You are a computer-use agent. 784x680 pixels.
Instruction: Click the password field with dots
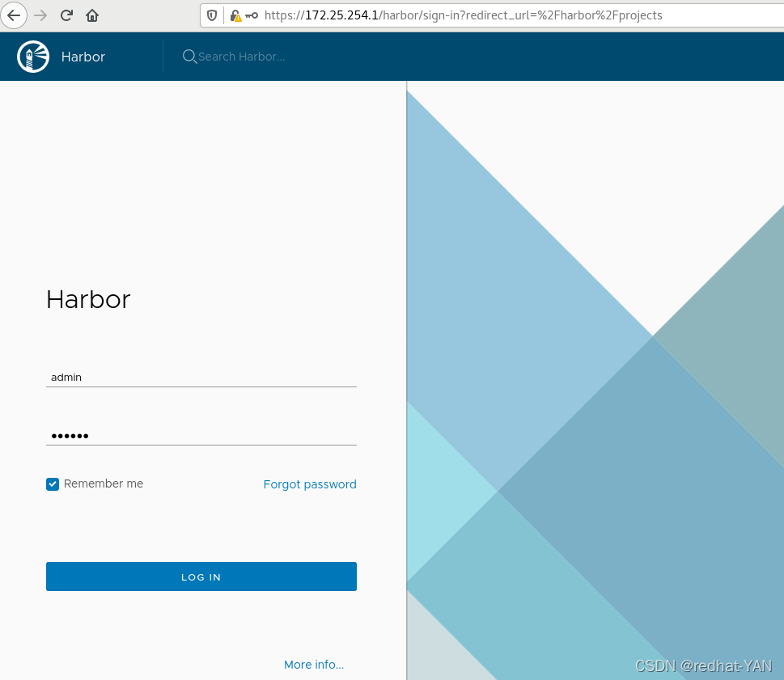[x=201, y=436]
